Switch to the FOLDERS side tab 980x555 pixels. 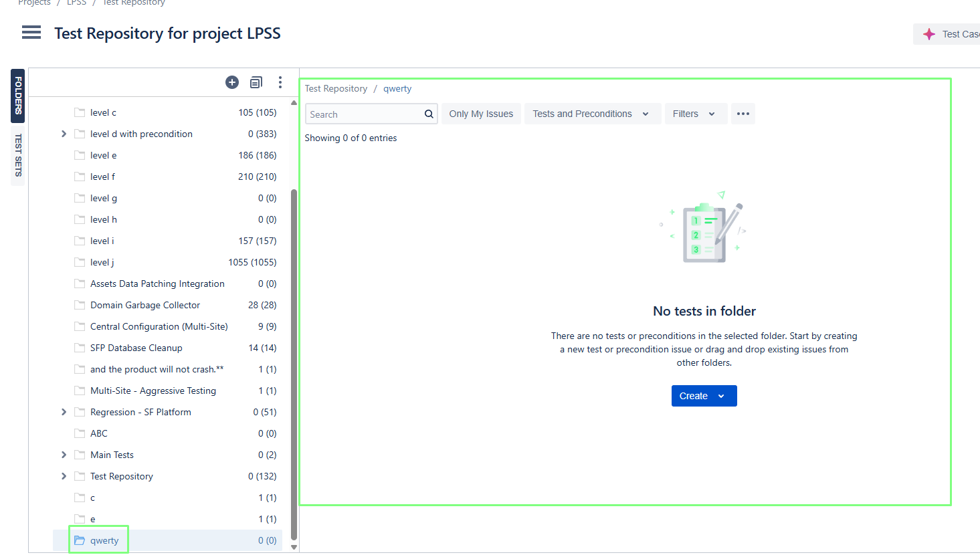[18, 96]
